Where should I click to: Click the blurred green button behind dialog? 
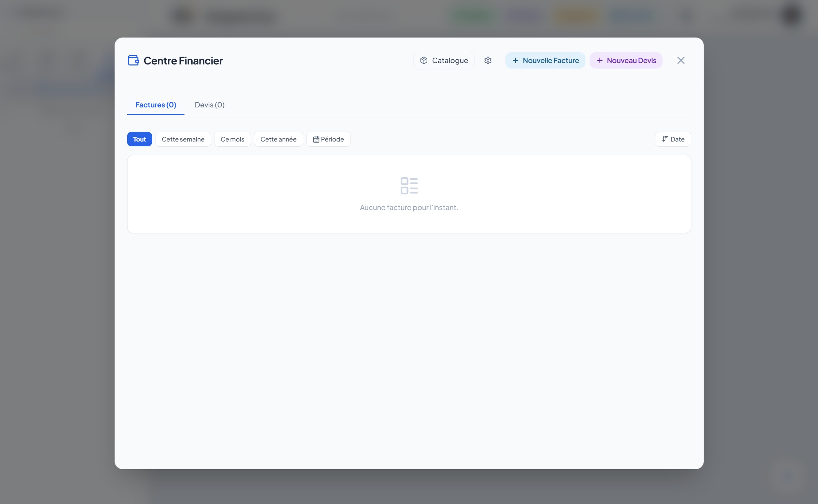[x=472, y=16]
